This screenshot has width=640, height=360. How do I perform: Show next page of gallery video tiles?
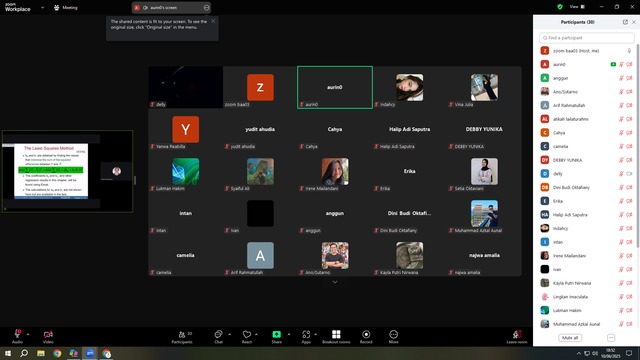(335, 282)
